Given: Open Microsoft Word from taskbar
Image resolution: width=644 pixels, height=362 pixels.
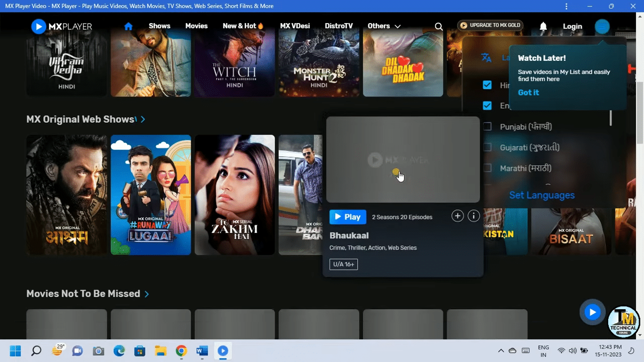Looking at the screenshot, I should [202, 351].
